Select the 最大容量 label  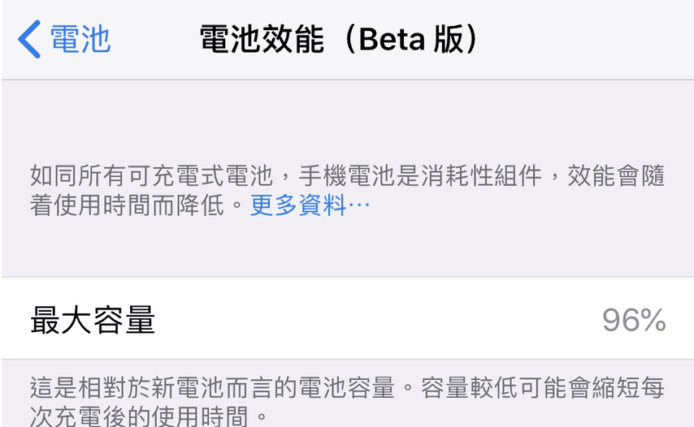(93, 320)
